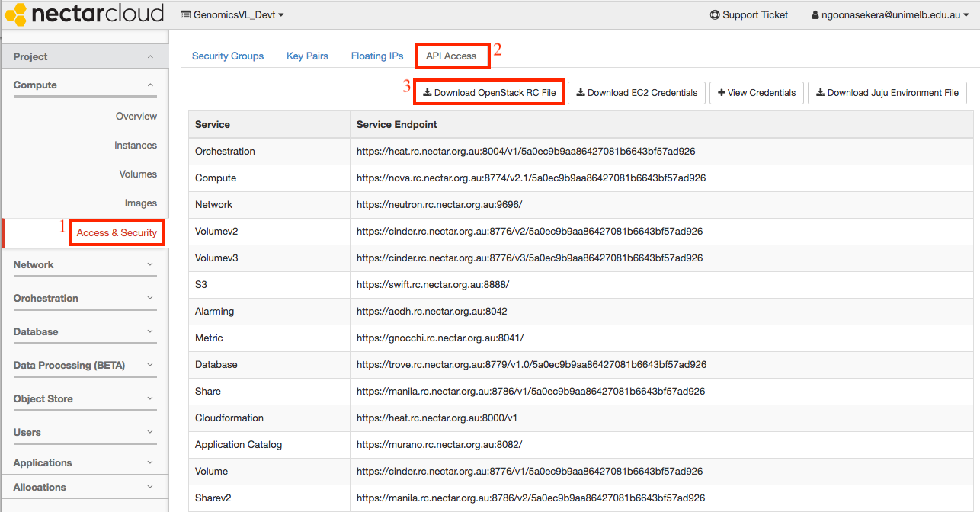Viewport: 980px width, 512px height.
Task: Click the trove.rc.nectar.org.au:8779 endpoint URL
Action: (x=532, y=364)
